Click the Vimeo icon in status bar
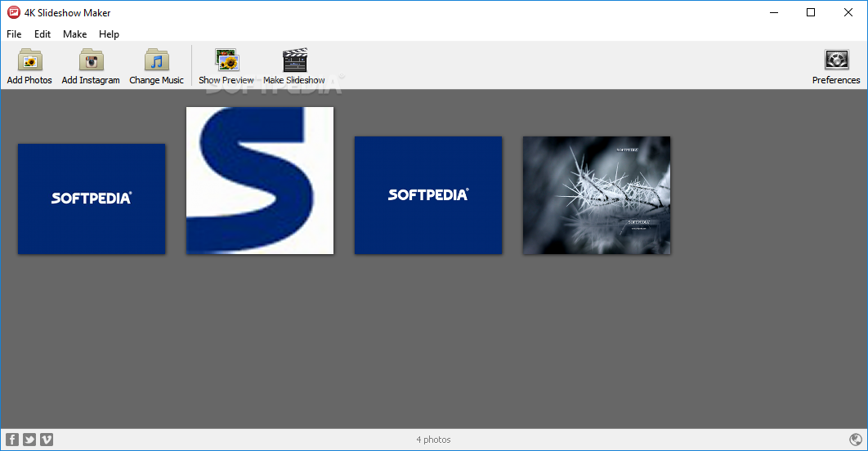This screenshot has width=868, height=451. [47, 440]
